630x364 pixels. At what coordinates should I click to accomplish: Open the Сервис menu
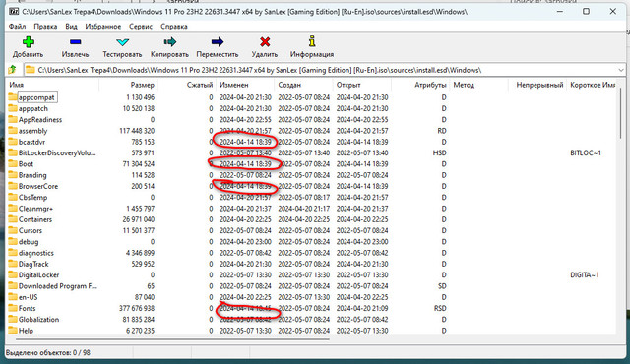coord(141,27)
